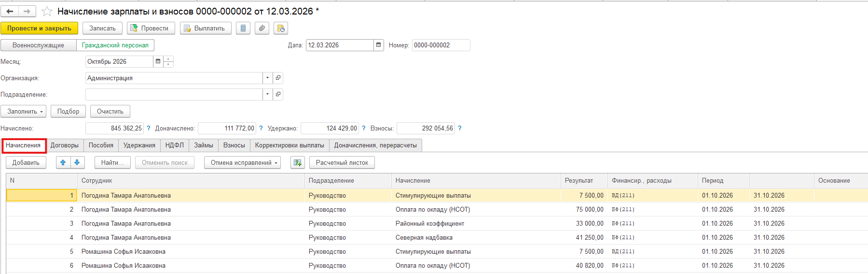
Task: Open calendar for the Дата field
Action: (x=379, y=45)
